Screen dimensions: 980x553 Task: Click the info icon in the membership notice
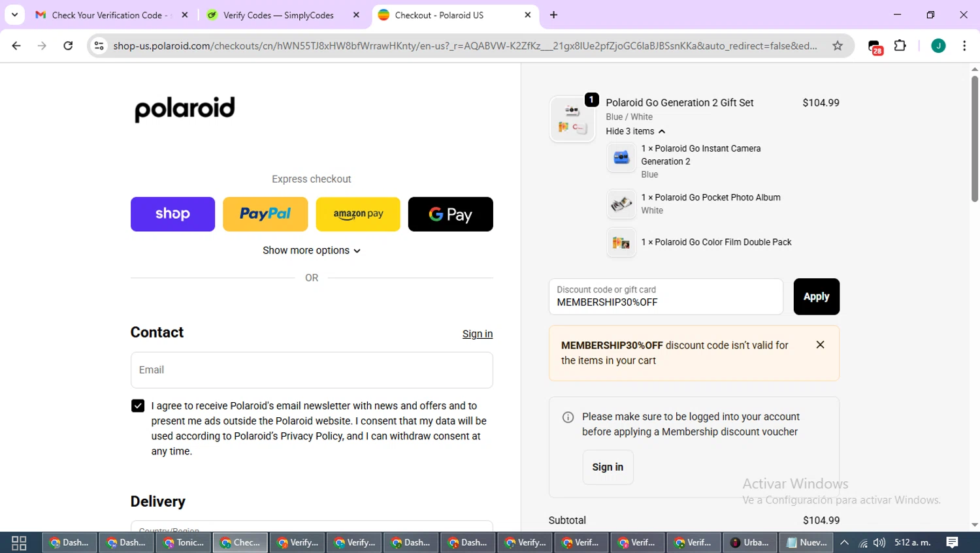568,417
